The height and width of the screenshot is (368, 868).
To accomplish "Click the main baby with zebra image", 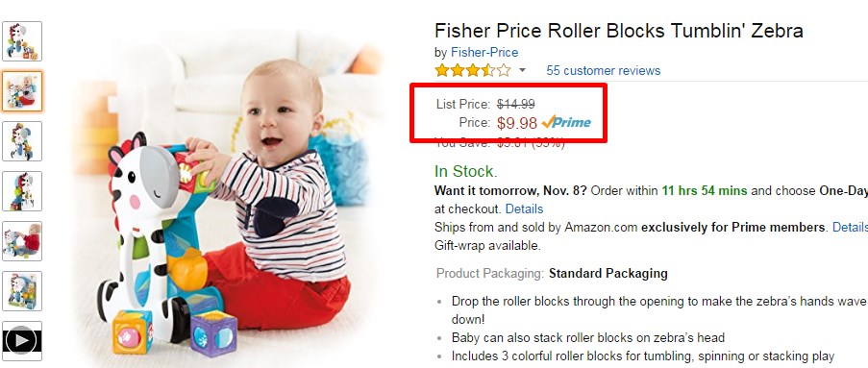I will (230, 194).
